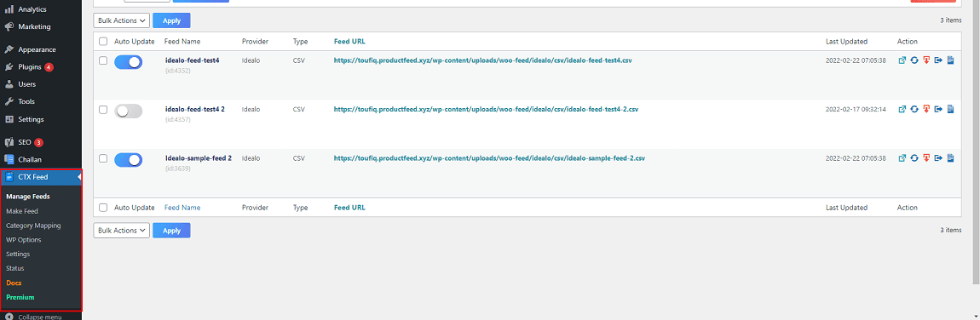The height and width of the screenshot is (320, 980).
Task: Export the Idealo-sample-feed 2 feed config
Action: [x=938, y=158]
